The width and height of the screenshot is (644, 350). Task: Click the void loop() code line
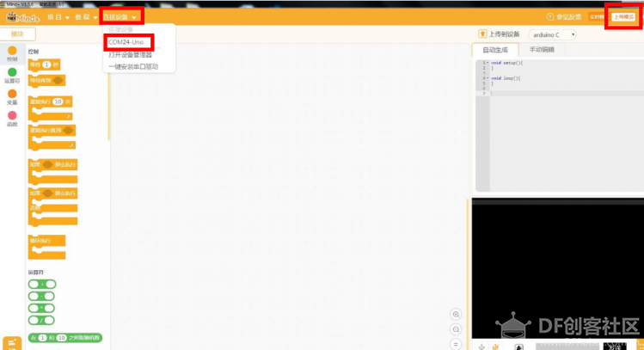[x=506, y=78]
